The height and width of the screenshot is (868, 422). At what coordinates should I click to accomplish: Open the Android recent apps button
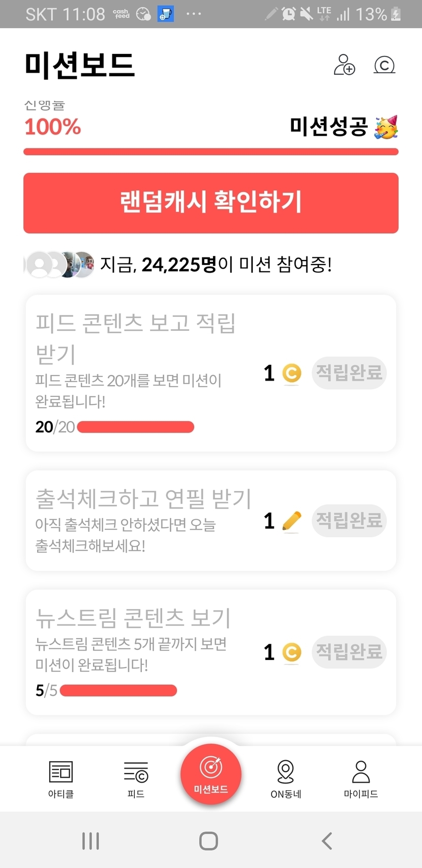click(x=91, y=841)
